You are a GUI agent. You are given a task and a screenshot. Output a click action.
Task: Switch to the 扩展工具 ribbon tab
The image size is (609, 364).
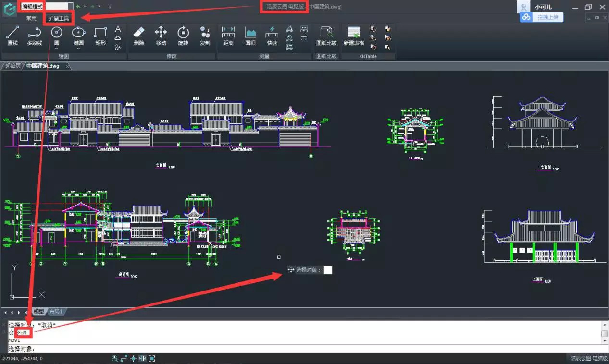[x=59, y=18]
